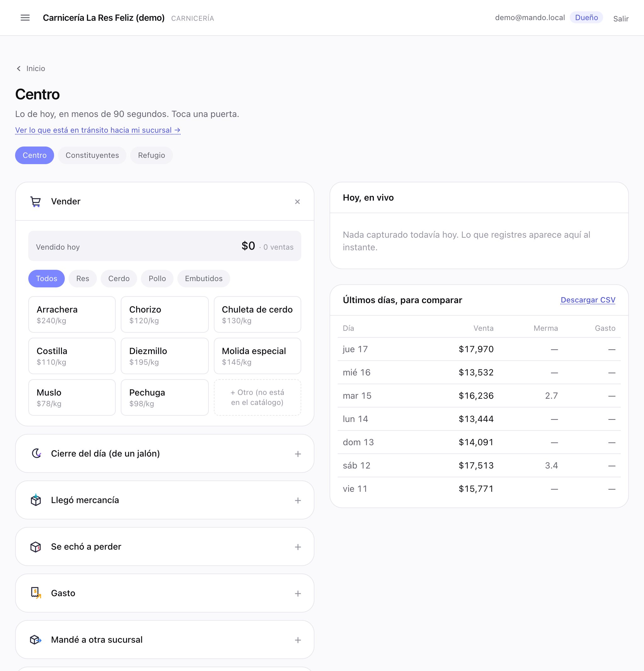
Task: Click the Merma column header
Action: click(546, 328)
